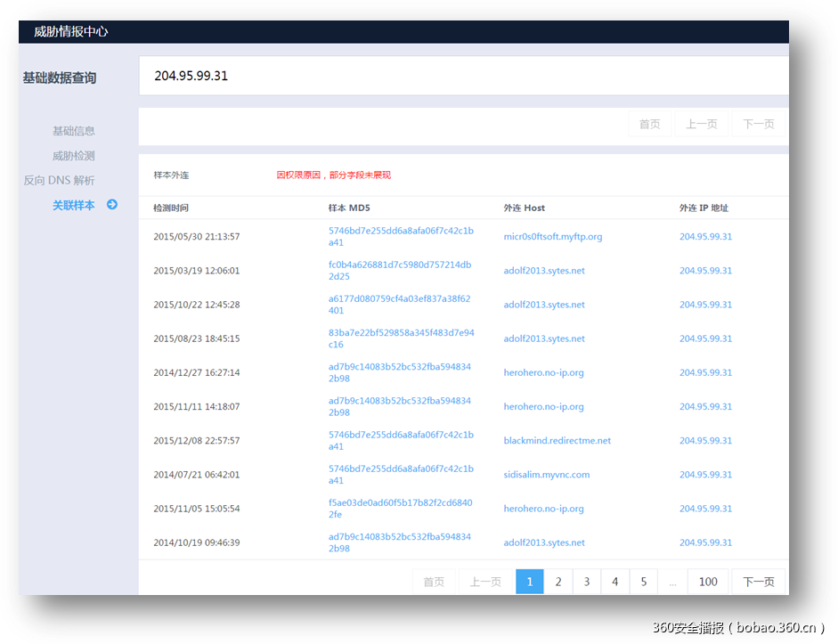Open IP 204.95.99.31 in 2014/07/21 row

click(x=705, y=475)
